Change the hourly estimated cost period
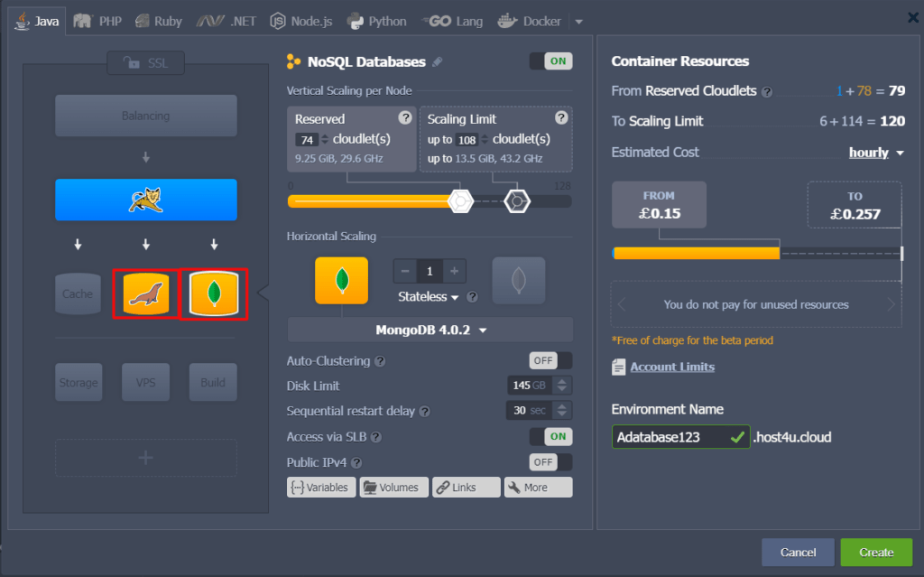Image resolution: width=924 pixels, height=577 pixels. point(876,153)
